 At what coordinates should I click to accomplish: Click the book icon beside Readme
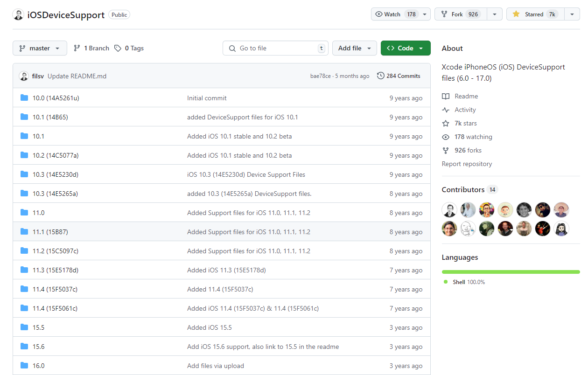(x=446, y=96)
